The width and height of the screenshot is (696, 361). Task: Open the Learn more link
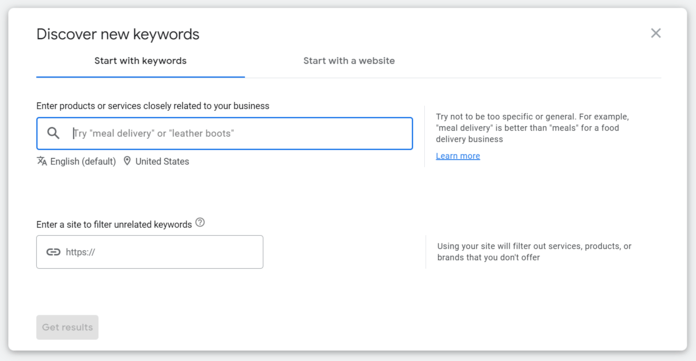click(x=458, y=156)
